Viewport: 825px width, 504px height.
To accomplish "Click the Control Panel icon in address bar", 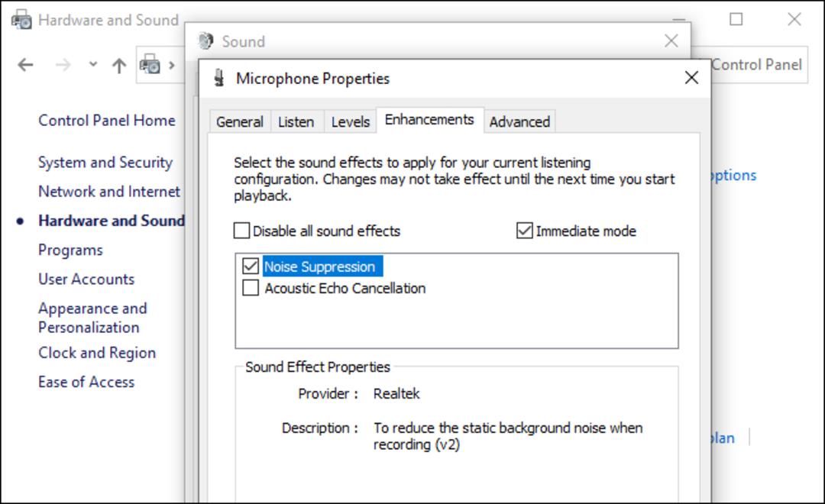I will tap(150, 64).
